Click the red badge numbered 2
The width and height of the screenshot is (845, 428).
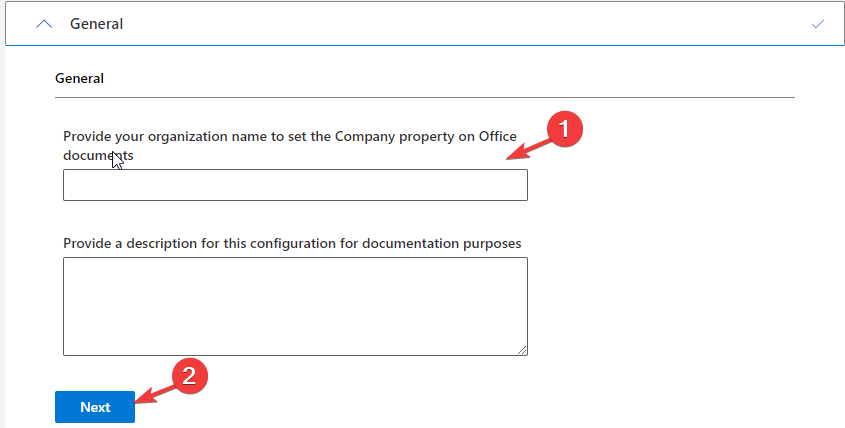pyautogui.click(x=189, y=376)
